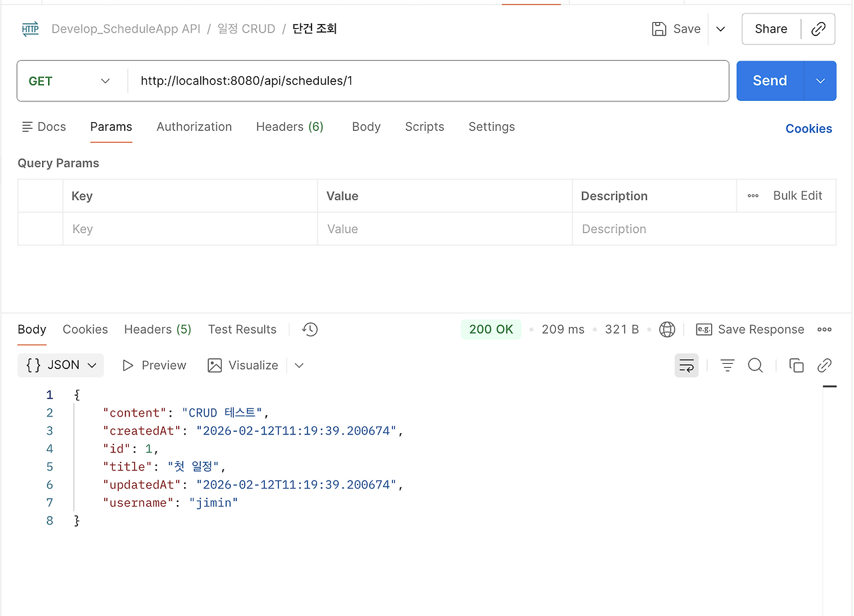The width and height of the screenshot is (854, 616).
Task: Click the Preview button
Action: [x=154, y=365]
